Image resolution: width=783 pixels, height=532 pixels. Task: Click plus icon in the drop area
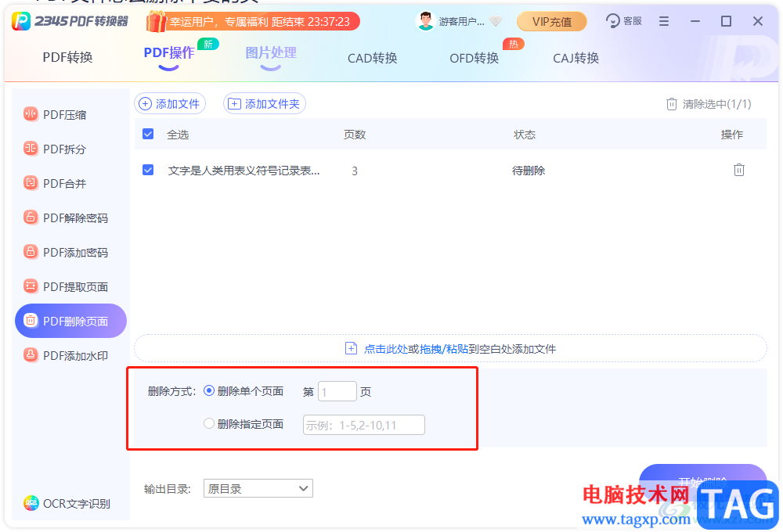tap(351, 348)
